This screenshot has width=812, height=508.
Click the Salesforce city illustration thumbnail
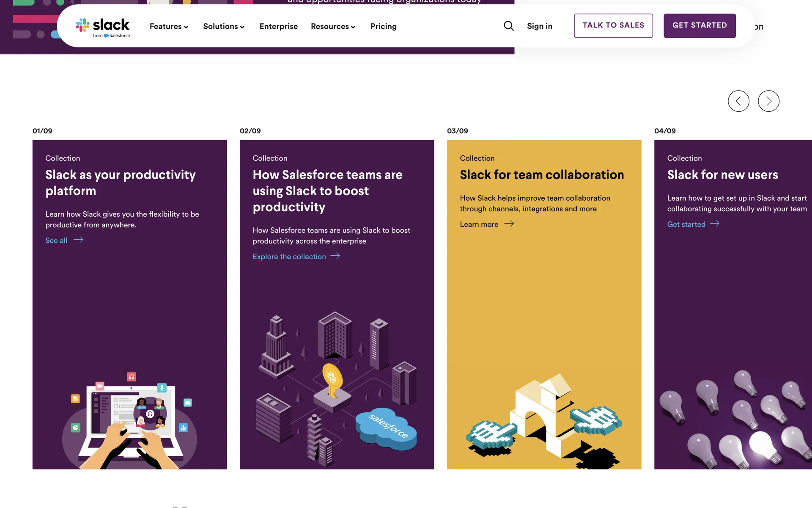pos(337,389)
